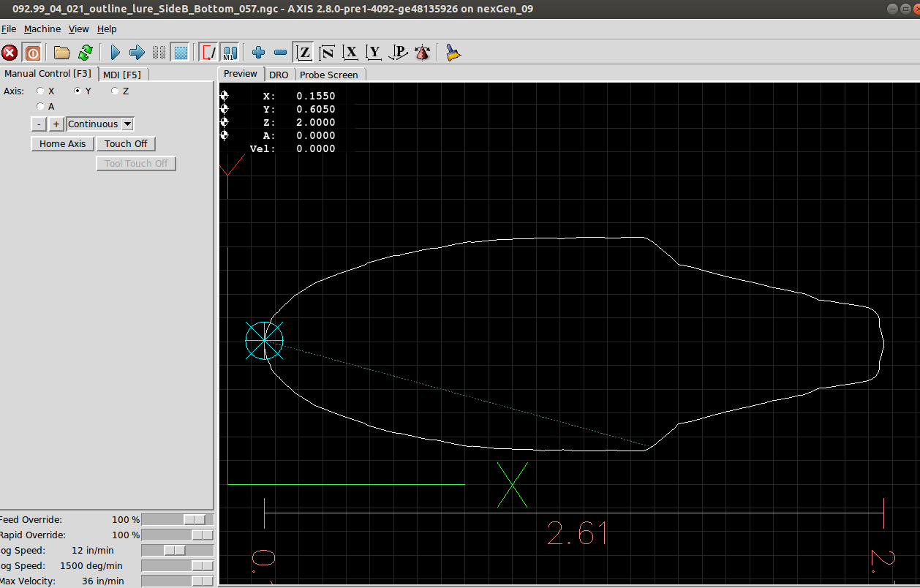Select the X axis radio button
The width and height of the screenshot is (920, 588).
pyautogui.click(x=41, y=91)
